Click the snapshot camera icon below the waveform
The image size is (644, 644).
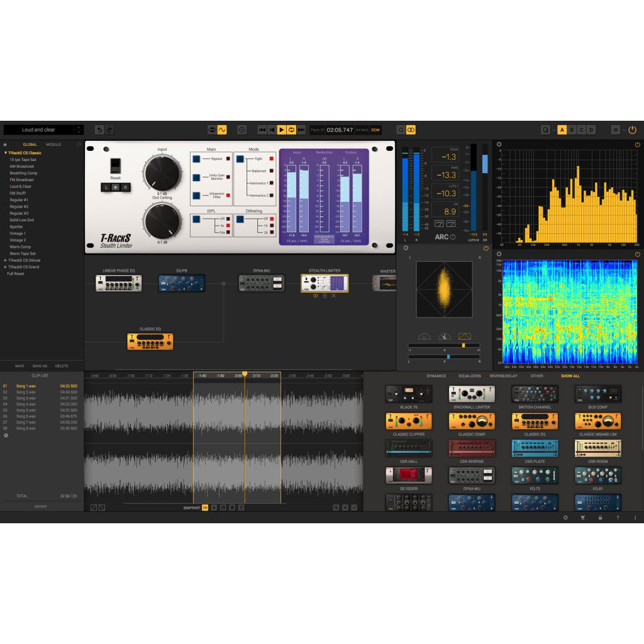[x=223, y=508]
